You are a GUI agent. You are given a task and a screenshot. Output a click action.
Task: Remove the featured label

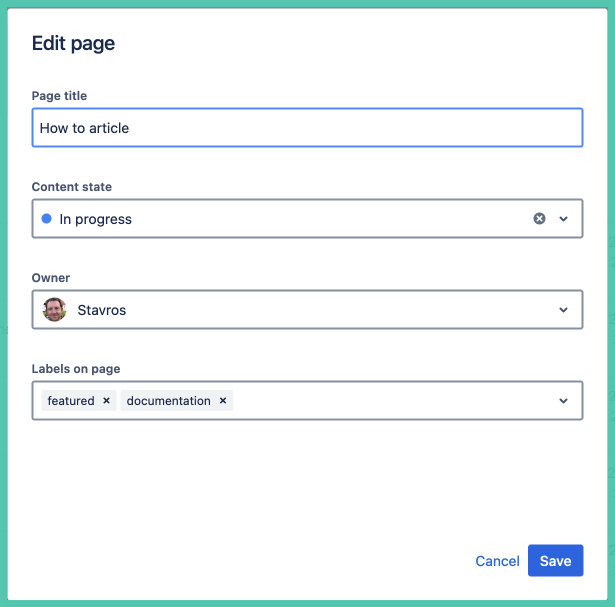point(106,401)
